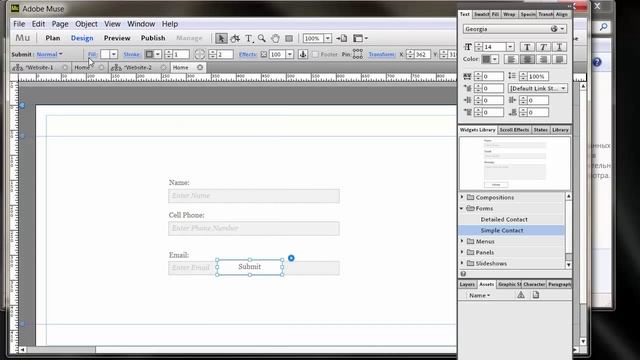640x360 pixels.
Task: Select the Detailed Contact widget
Action: click(x=504, y=219)
